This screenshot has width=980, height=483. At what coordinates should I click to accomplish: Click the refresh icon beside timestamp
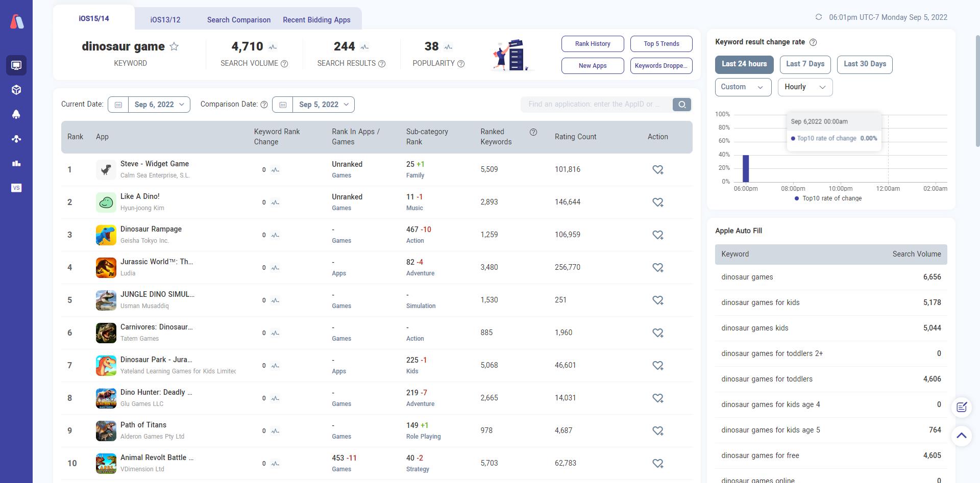point(819,17)
